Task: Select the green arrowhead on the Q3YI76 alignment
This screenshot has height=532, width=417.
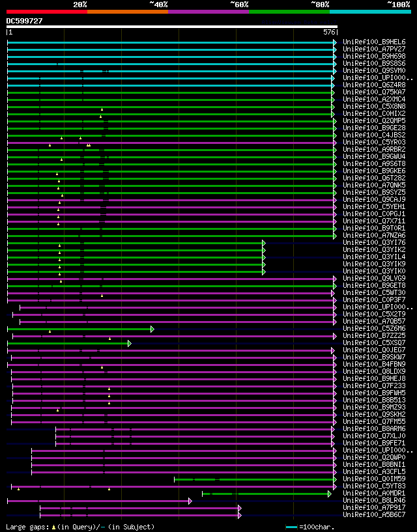Action: (x=264, y=243)
